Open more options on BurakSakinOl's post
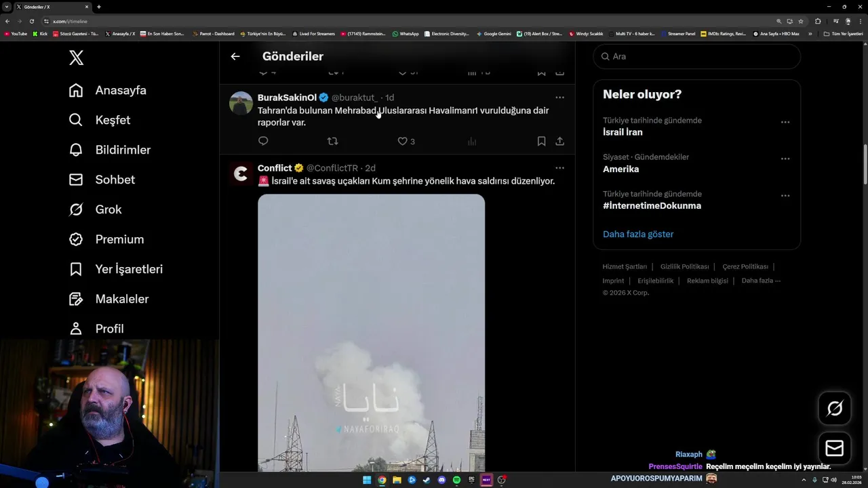The image size is (868, 488). click(559, 98)
